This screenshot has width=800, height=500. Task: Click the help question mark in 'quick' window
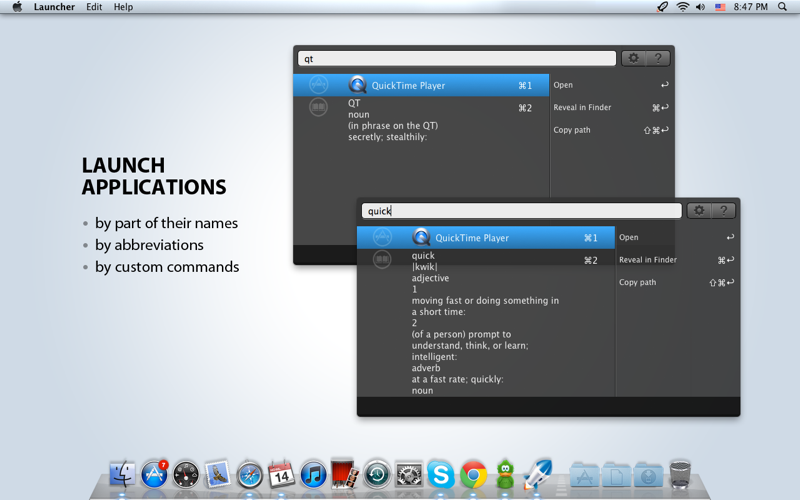click(723, 211)
